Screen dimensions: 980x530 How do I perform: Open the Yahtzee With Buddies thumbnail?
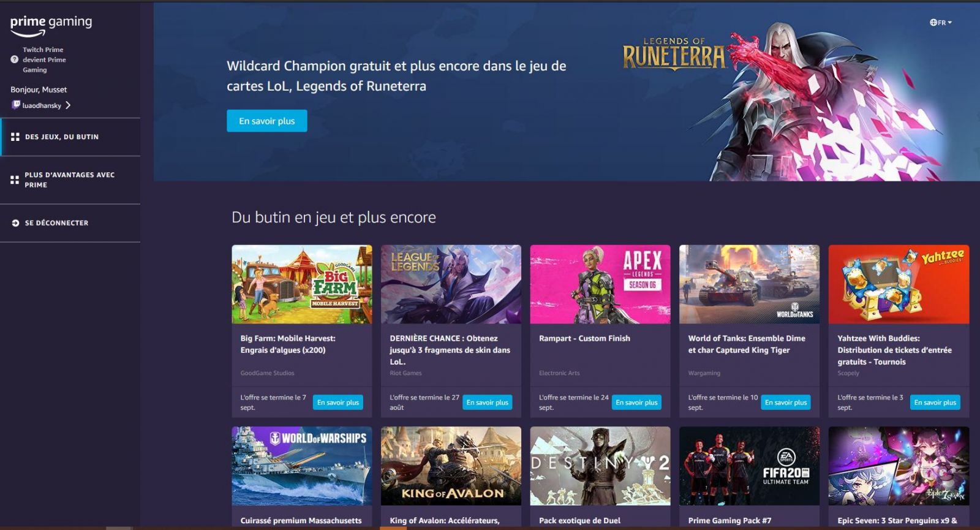click(899, 284)
